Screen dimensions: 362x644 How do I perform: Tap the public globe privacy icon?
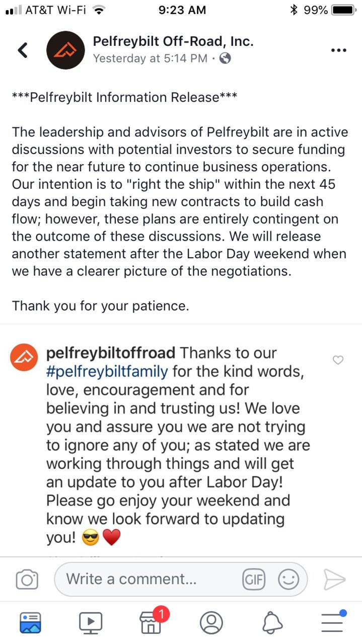click(226, 59)
